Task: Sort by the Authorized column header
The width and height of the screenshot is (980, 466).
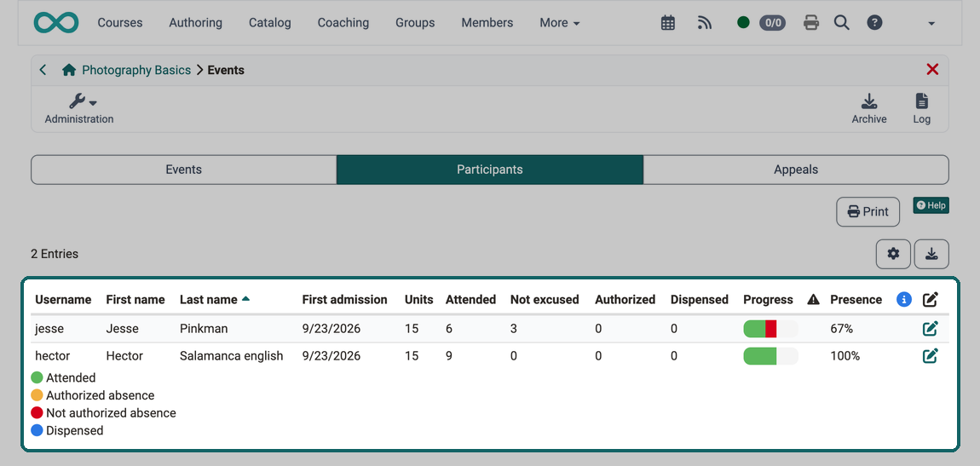Action: pos(625,300)
